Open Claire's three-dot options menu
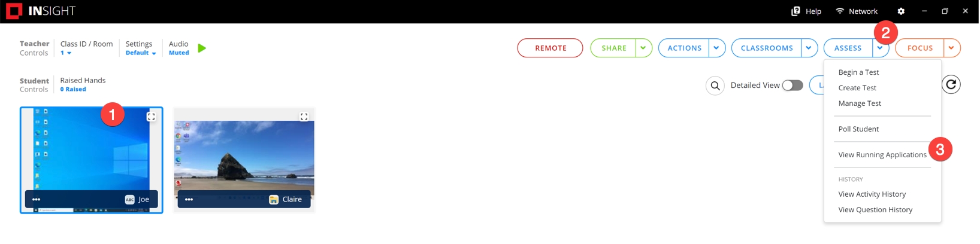 point(189,199)
